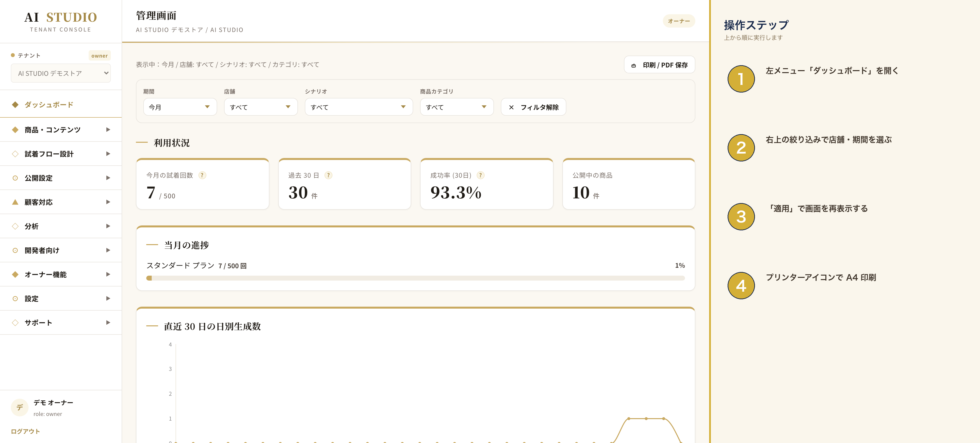Clear filters with フィルタ解除 button
The image size is (980, 443).
[533, 107]
